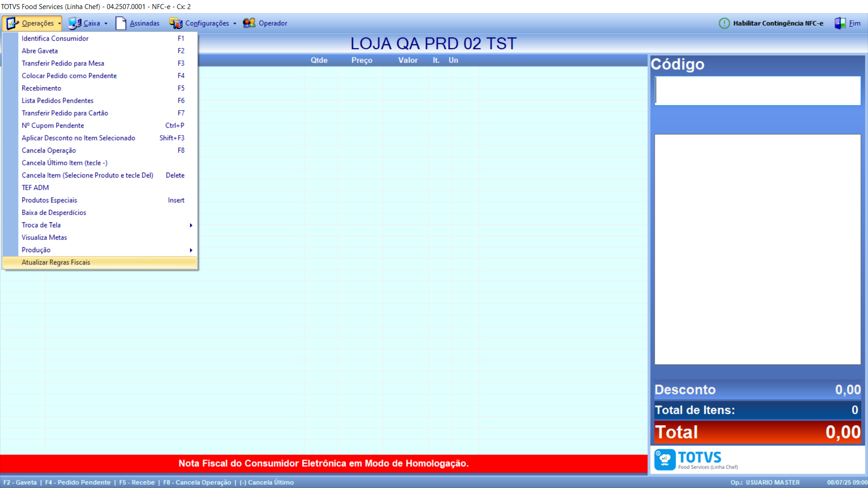Expand the Configurações dropdown arrow

point(235,23)
